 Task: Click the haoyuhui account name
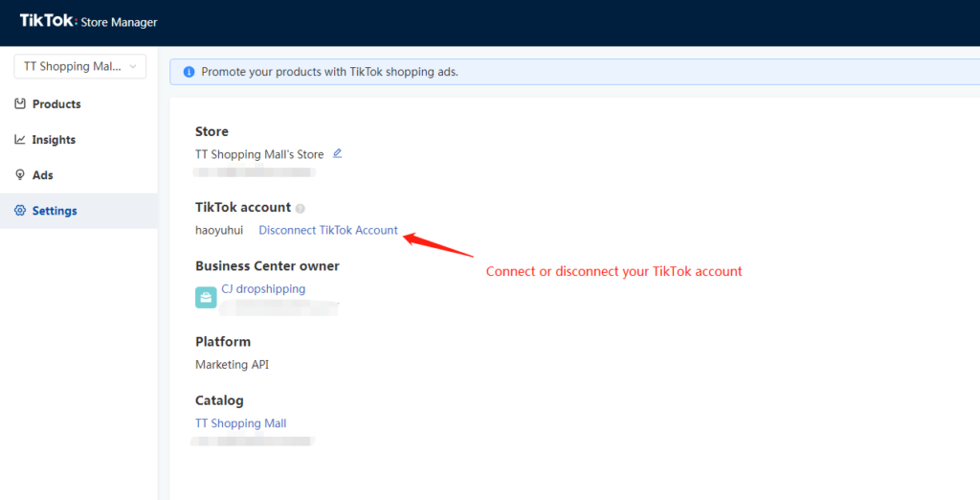[219, 230]
